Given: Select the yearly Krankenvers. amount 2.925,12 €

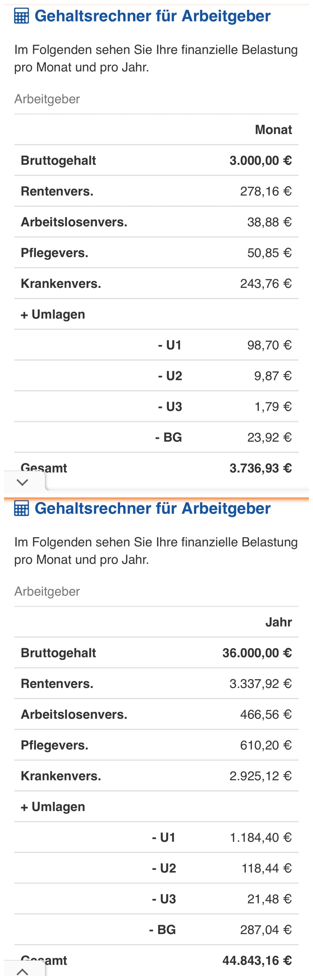Looking at the screenshot, I should 261,776.
